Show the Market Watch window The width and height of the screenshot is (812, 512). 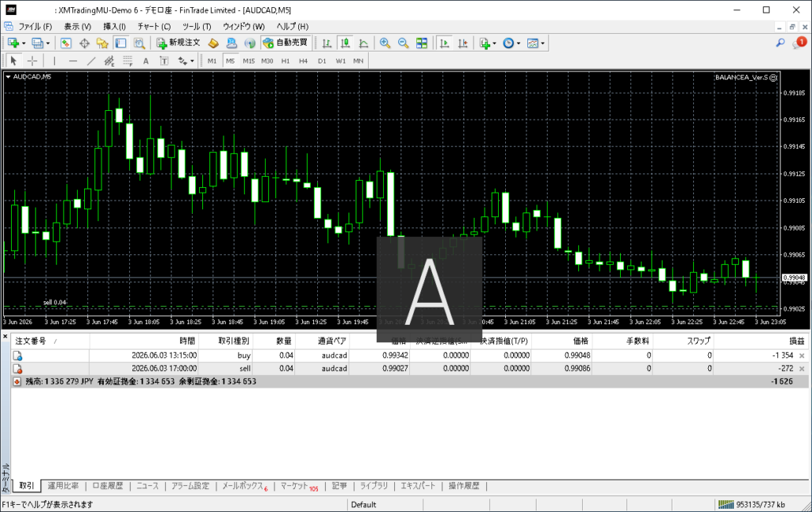[x=66, y=43]
